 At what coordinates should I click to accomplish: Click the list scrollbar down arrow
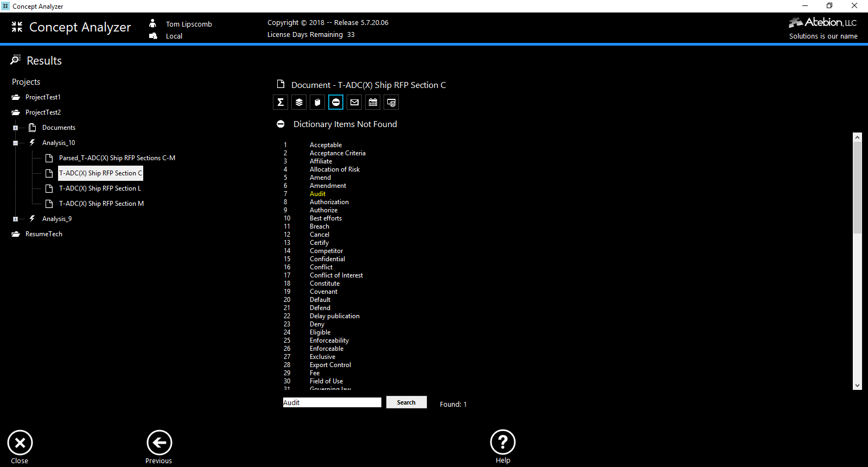[x=857, y=386]
